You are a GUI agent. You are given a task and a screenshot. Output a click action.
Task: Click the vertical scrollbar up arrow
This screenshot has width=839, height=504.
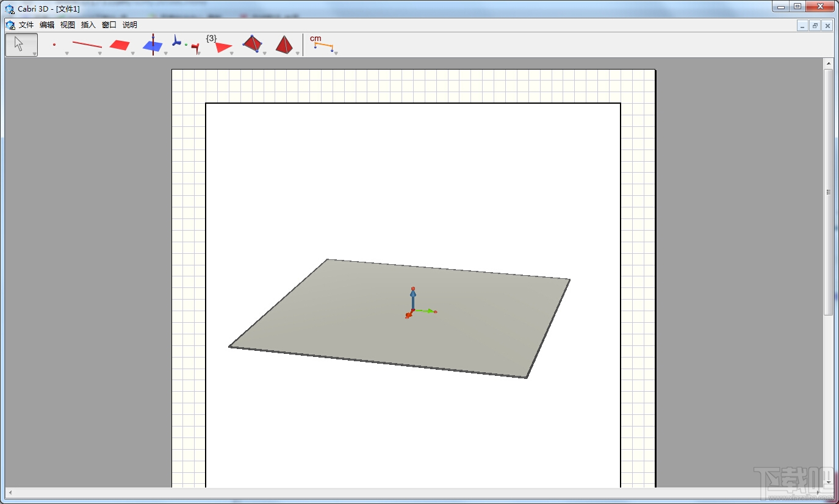click(829, 63)
